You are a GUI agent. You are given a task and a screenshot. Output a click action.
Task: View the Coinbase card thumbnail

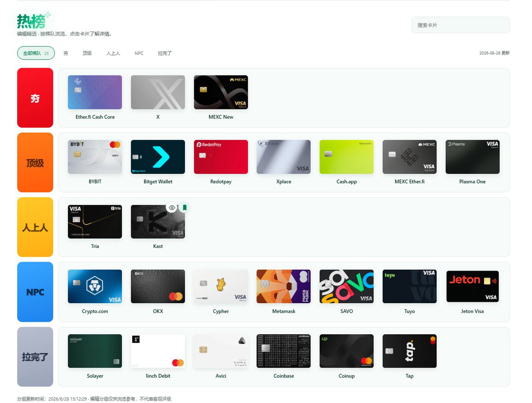coord(284,351)
